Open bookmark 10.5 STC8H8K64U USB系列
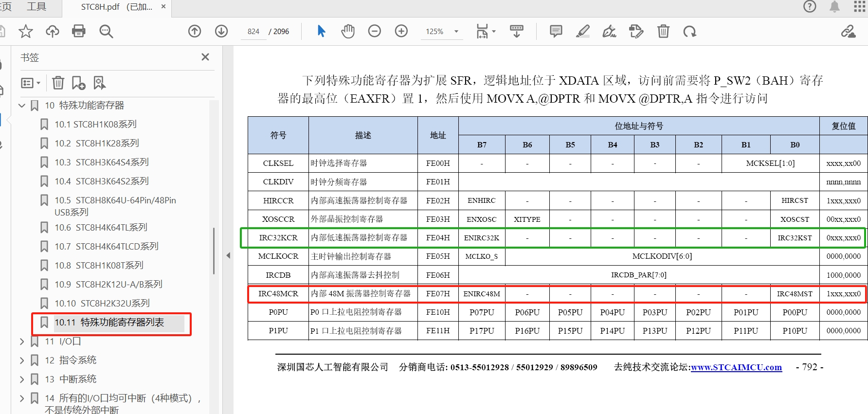Image resolution: width=868 pixels, height=414 pixels. pos(115,206)
